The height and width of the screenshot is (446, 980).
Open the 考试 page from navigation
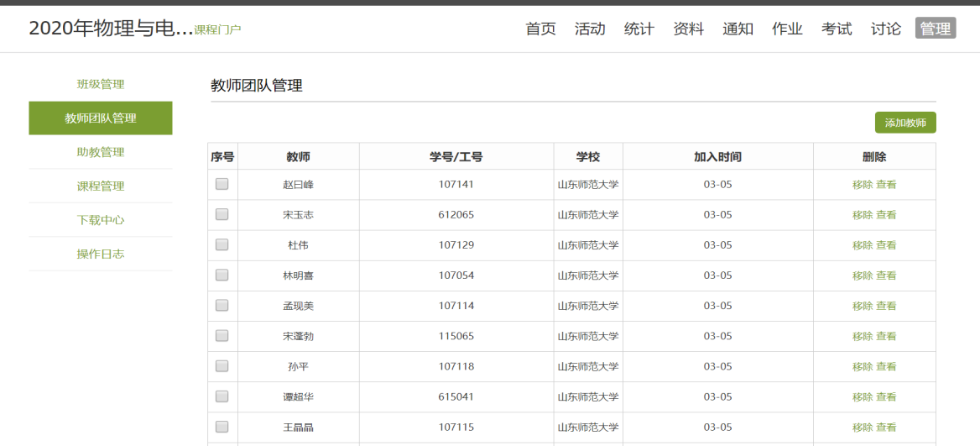click(837, 29)
